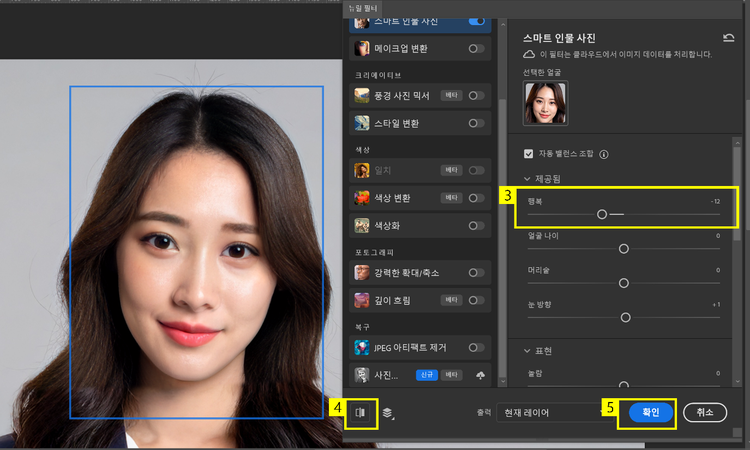Select the JPEG 아티팩트 제거 label
The width and height of the screenshot is (750, 450).
pyautogui.click(x=410, y=348)
